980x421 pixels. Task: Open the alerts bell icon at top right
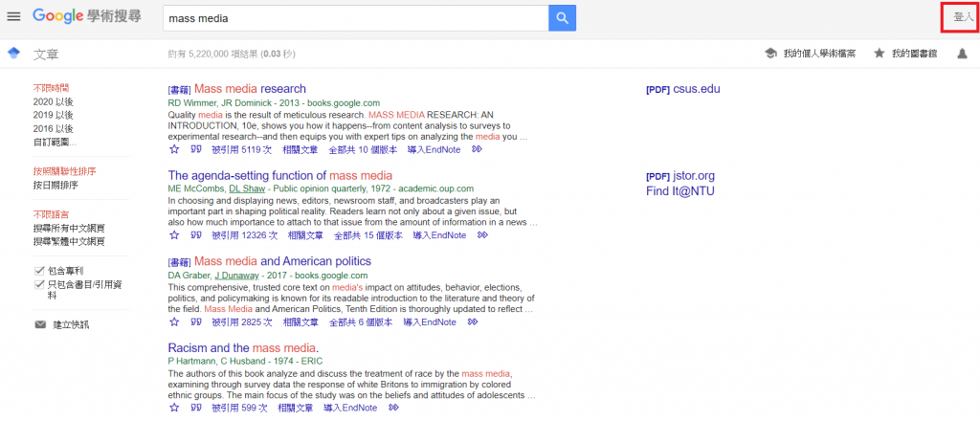pyautogui.click(x=962, y=54)
